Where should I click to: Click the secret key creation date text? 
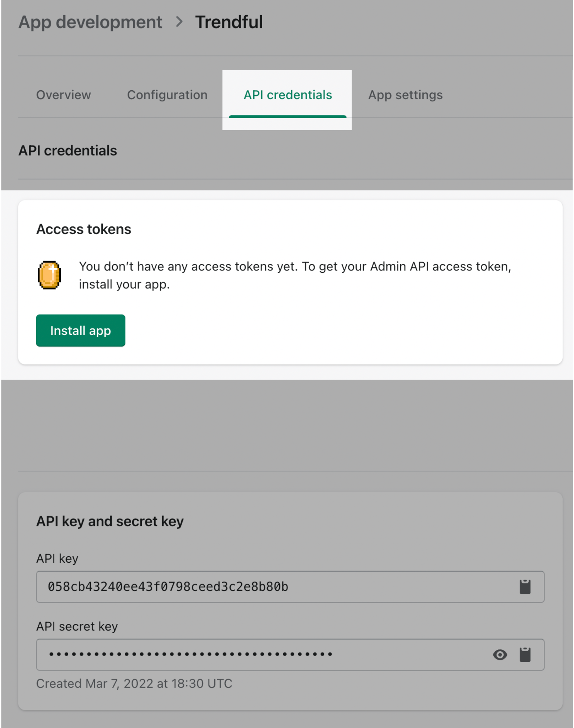134,684
